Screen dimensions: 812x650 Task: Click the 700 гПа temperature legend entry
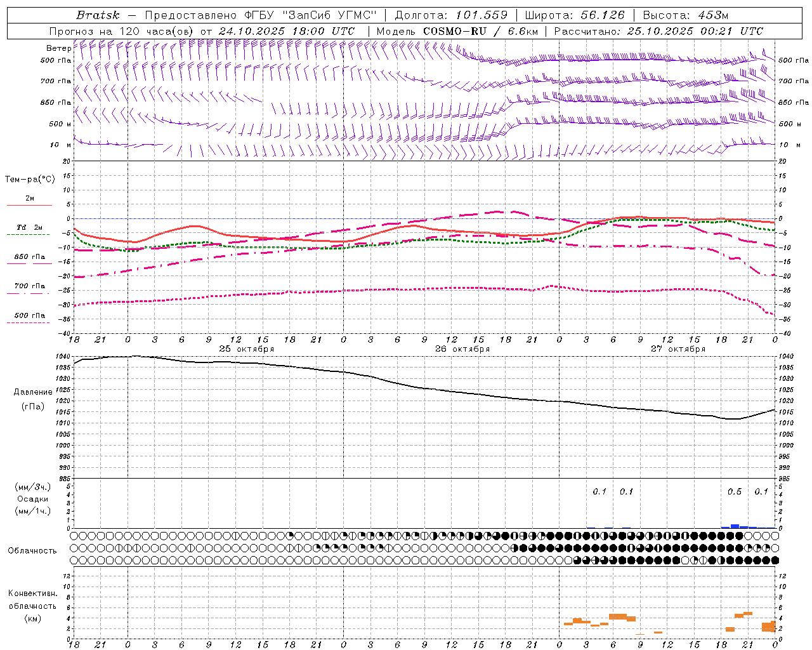coord(30,286)
